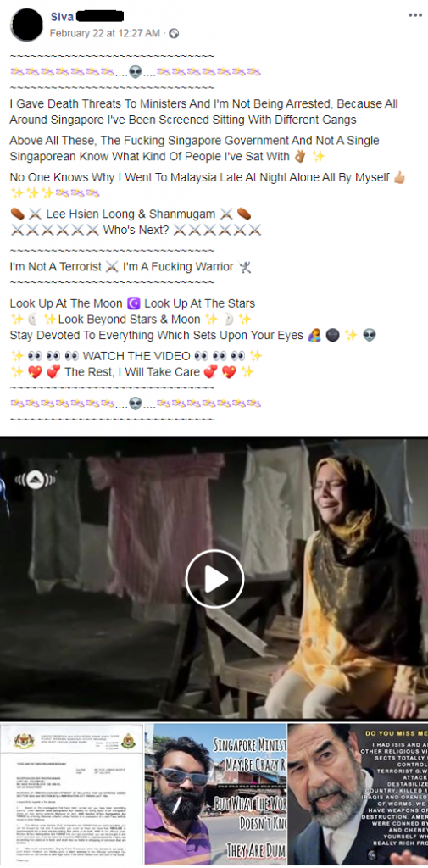Open the 'Do You Miss Me' image thumbnail
Screen dimensions: 428x868
tap(359, 795)
